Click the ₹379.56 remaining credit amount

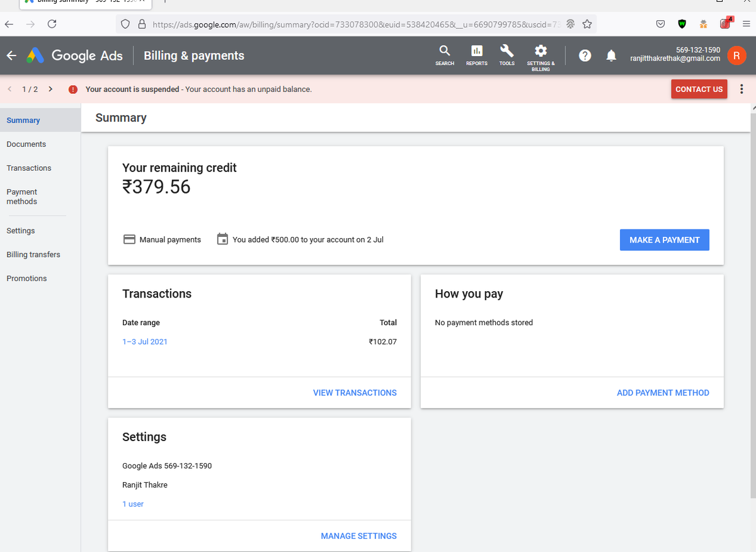point(156,187)
